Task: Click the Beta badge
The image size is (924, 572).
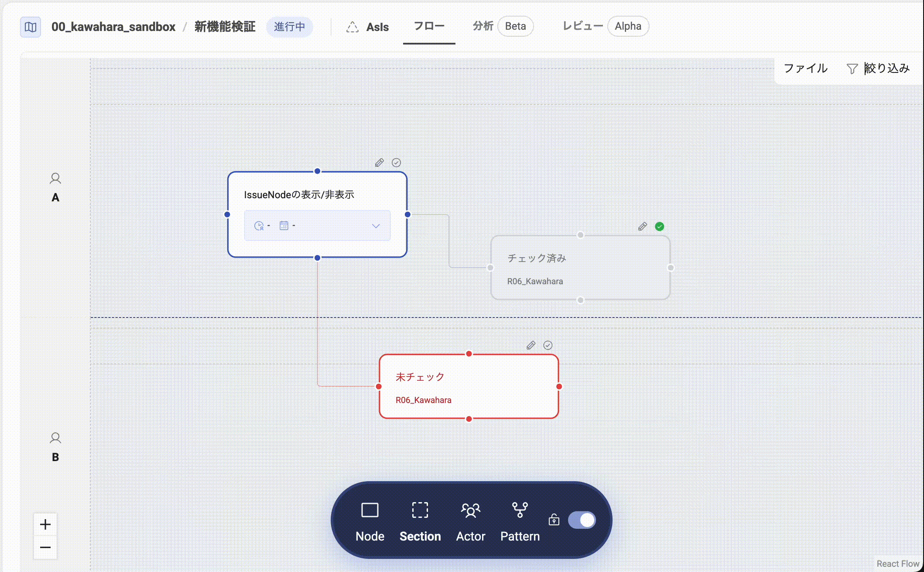Action: tap(515, 26)
